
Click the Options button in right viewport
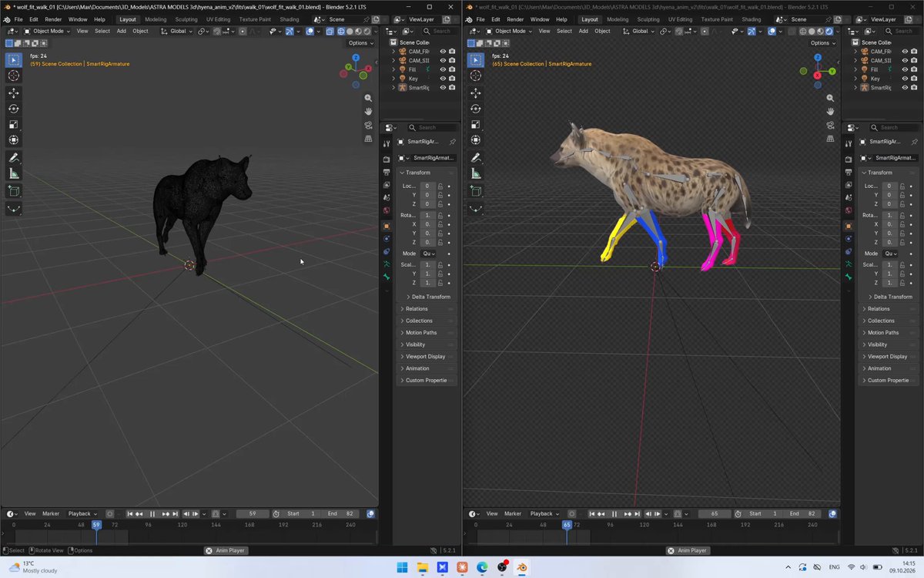point(822,43)
